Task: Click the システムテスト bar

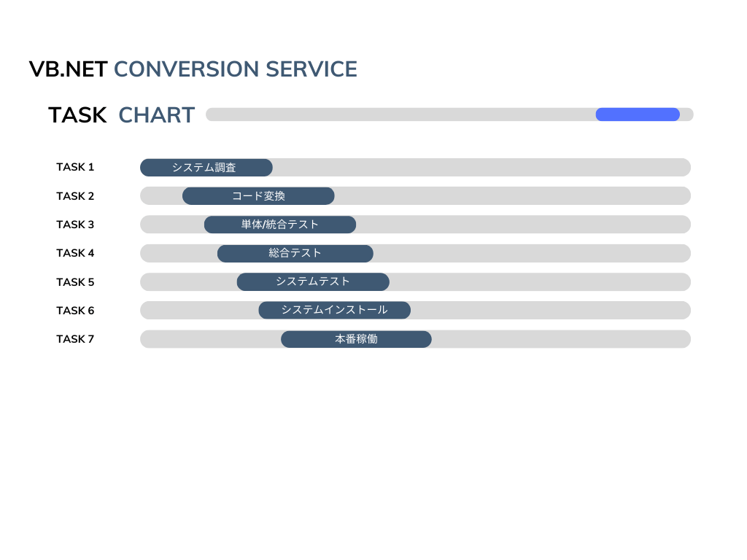Action: point(313,281)
